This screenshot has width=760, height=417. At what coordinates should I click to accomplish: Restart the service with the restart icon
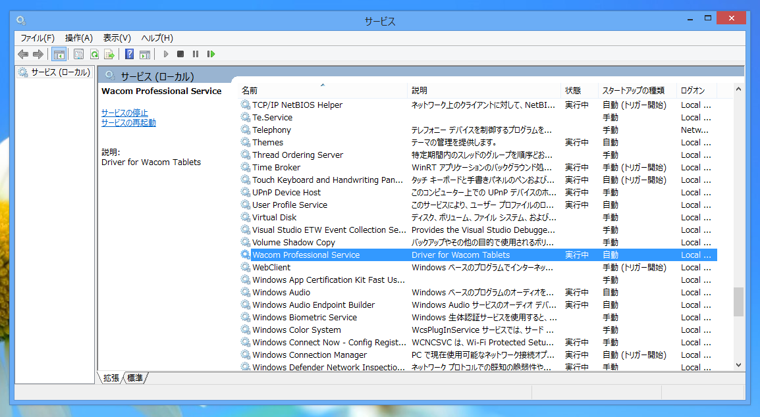[x=211, y=54]
